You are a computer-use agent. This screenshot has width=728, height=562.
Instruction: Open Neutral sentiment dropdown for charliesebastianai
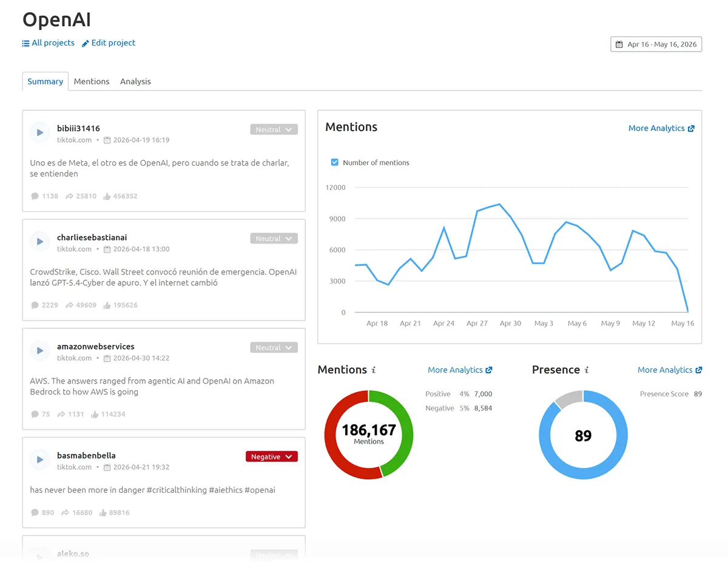click(274, 239)
